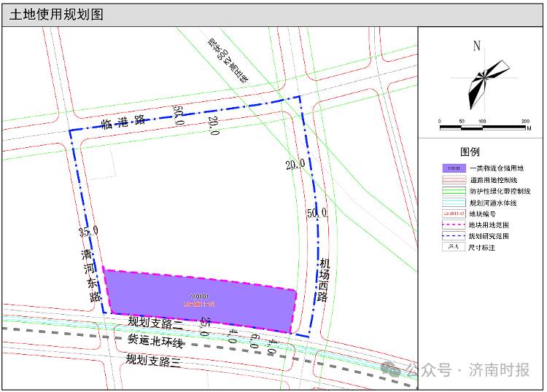Click the green protective greenbelt legend icon
This screenshot has height=392, width=547.
(453, 191)
